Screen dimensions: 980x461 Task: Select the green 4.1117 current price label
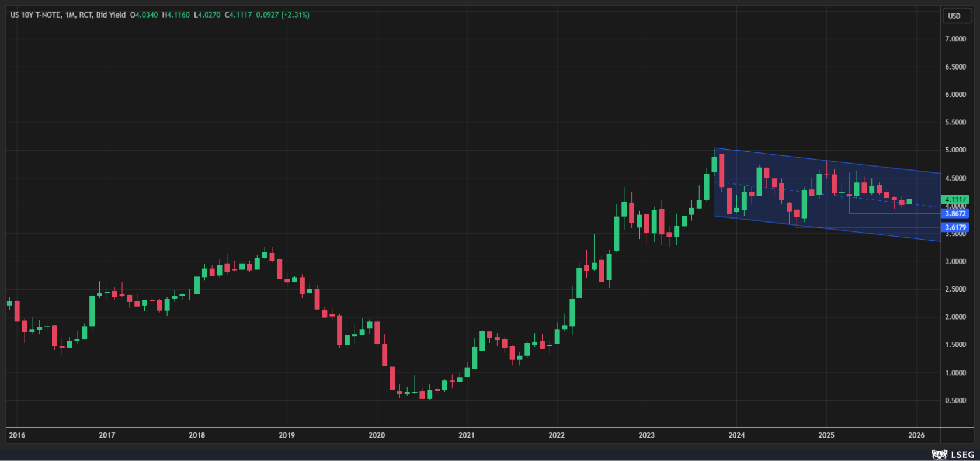[x=955, y=200]
